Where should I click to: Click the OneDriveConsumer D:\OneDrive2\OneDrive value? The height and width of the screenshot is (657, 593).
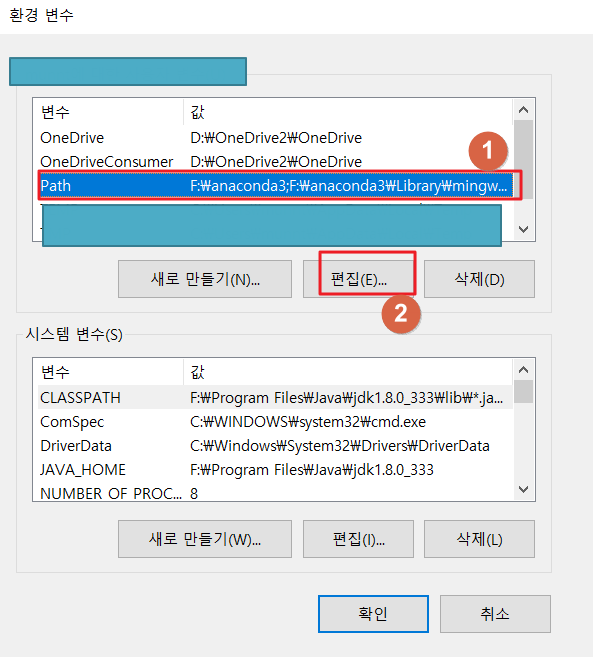click(276, 162)
